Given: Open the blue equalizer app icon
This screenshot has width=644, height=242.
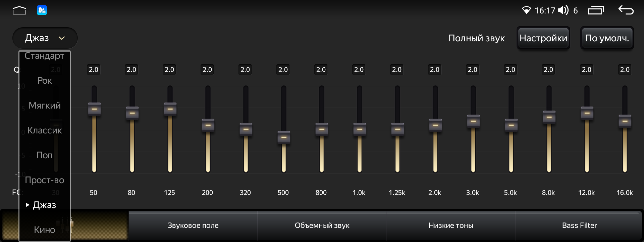Looking at the screenshot, I should pyautogui.click(x=42, y=10).
